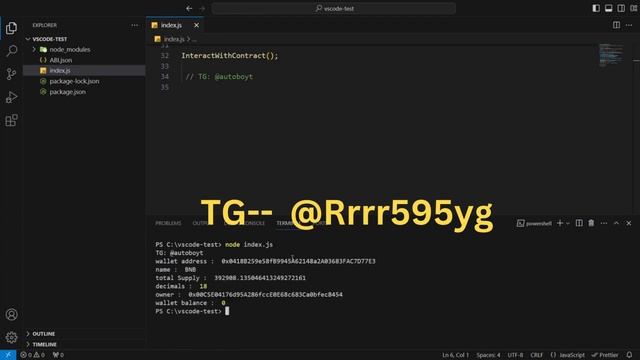Select the powershell terminal label
This screenshot has height=360, width=640.
(534, 223)
